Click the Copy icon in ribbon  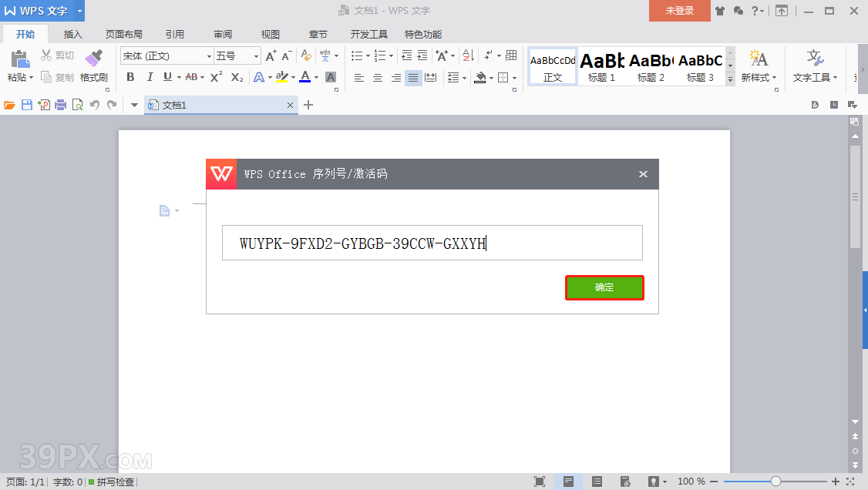pos(46,77)
